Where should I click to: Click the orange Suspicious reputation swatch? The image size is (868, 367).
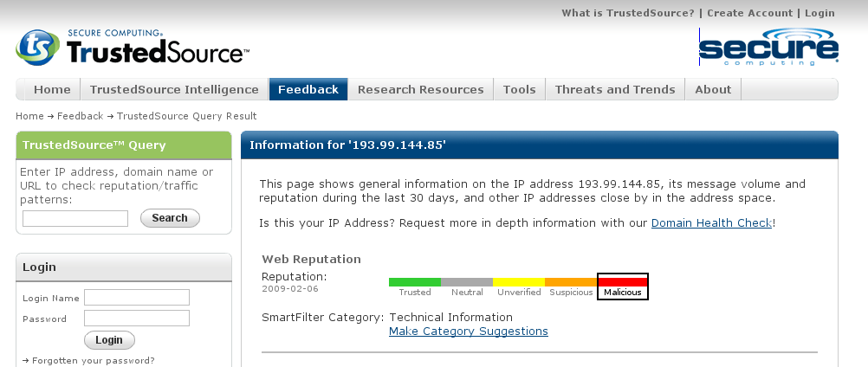pos(571,282)
